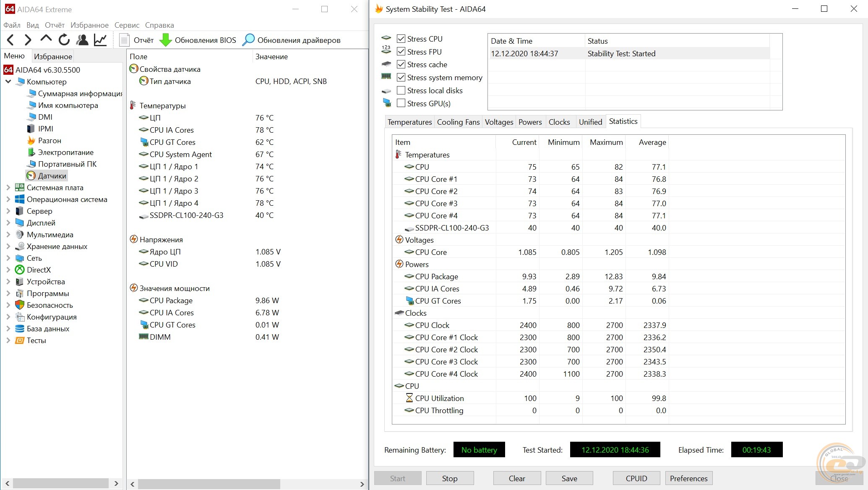
Task: Click the Значение column header
Action: point(271,56)
